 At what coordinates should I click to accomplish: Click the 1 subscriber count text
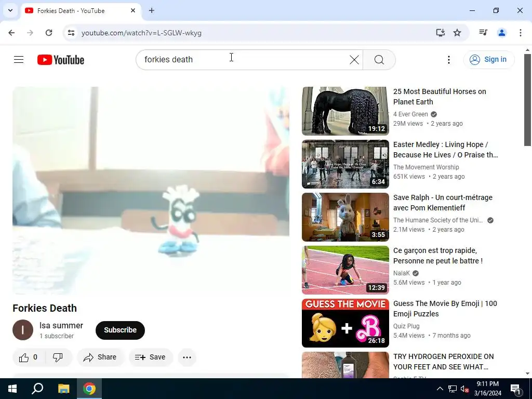coord(57,336)
